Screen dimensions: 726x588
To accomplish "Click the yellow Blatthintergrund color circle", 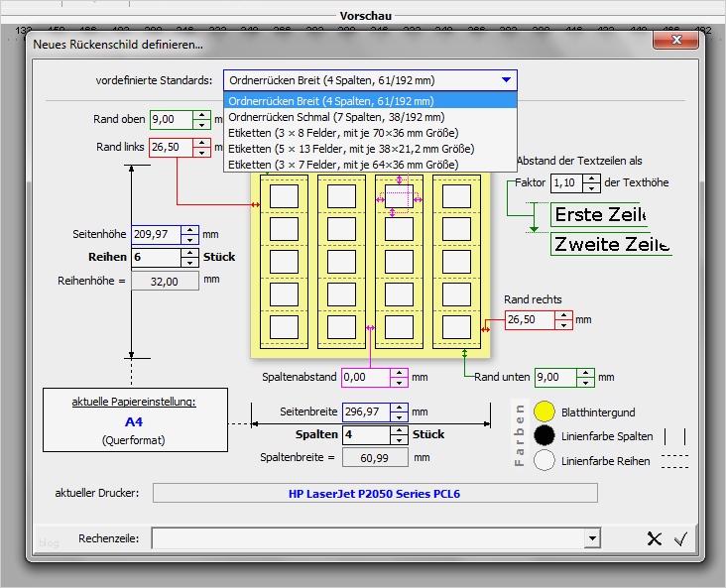I will 544,412.
